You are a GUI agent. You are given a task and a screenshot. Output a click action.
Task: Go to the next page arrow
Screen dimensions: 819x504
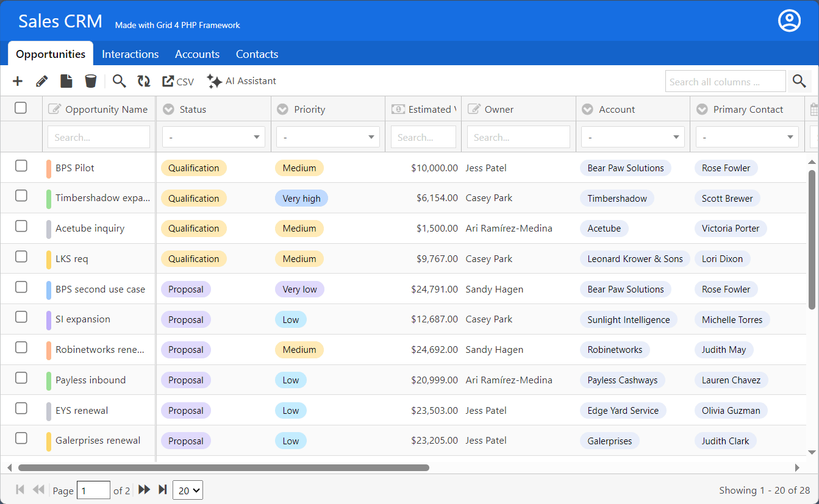click(144, 489)
